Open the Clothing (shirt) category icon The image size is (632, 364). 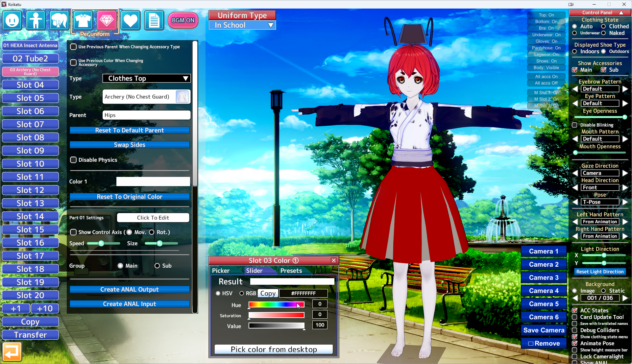click(83, 20)
